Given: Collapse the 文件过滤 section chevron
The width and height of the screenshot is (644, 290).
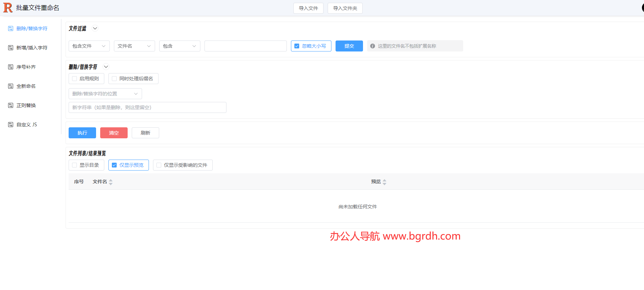Looking at the screenshot, I should click(x=95, y=28).
